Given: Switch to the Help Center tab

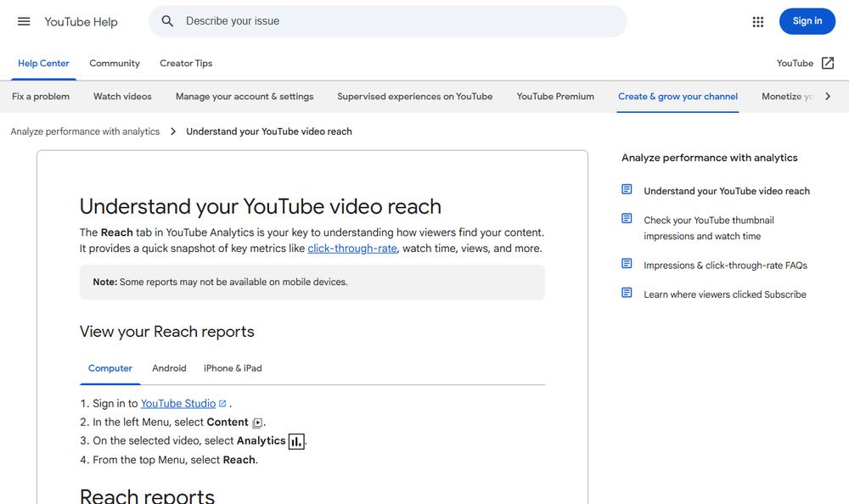Looking at the screenshot, I should [x=43, y=64].
